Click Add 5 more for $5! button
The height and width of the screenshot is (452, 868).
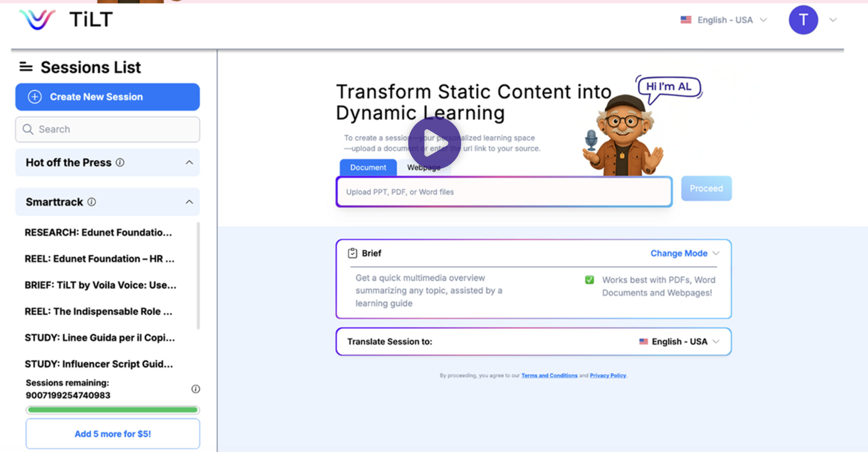(x=113, y=434)
